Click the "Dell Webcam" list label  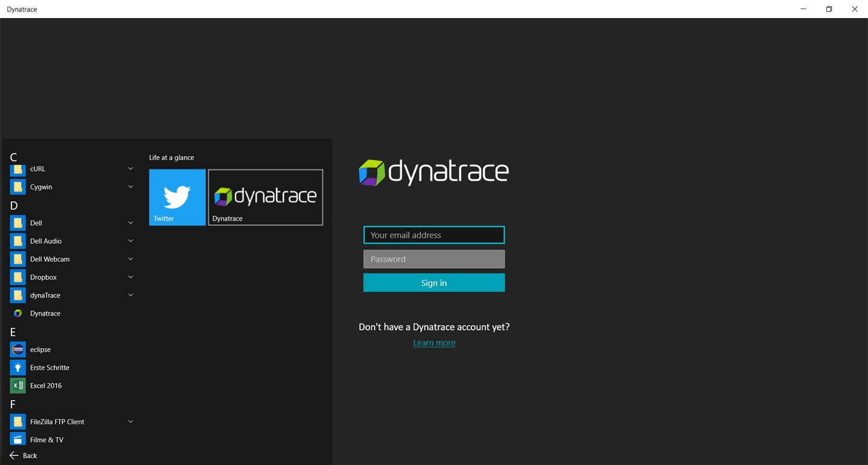50,259
